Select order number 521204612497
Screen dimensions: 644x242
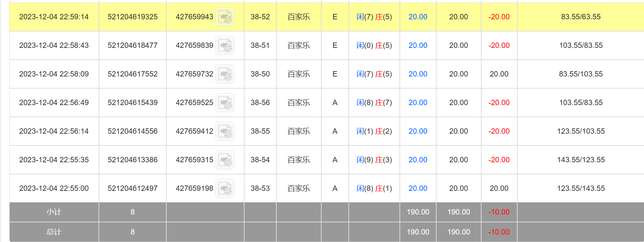point(132,188)
